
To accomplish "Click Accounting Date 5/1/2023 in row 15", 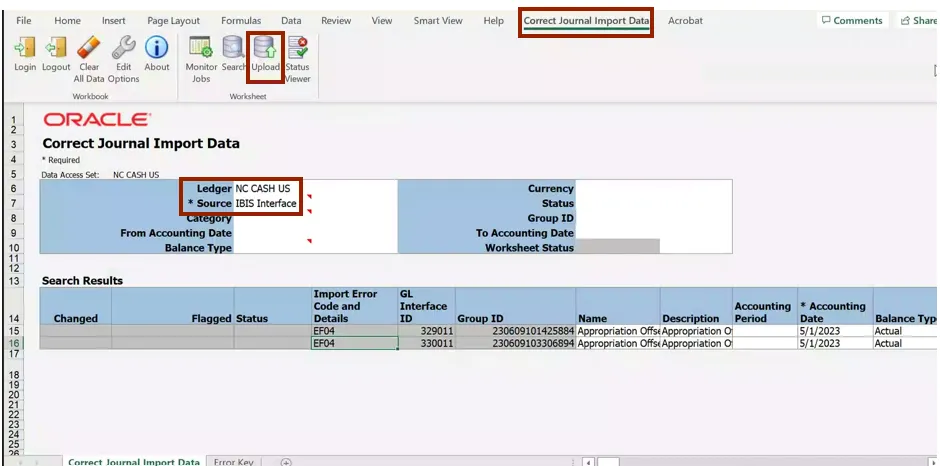I will [836, 331].
